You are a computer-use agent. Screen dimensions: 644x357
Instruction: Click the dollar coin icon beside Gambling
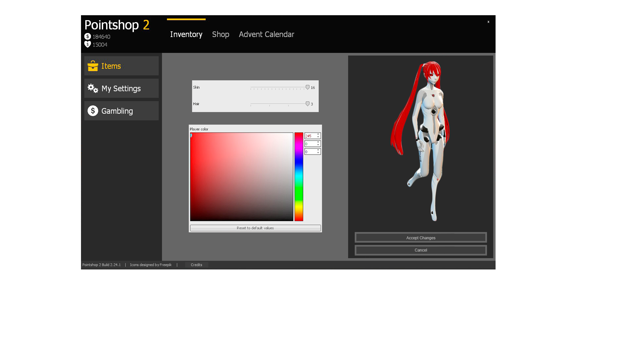coord(93,111)
